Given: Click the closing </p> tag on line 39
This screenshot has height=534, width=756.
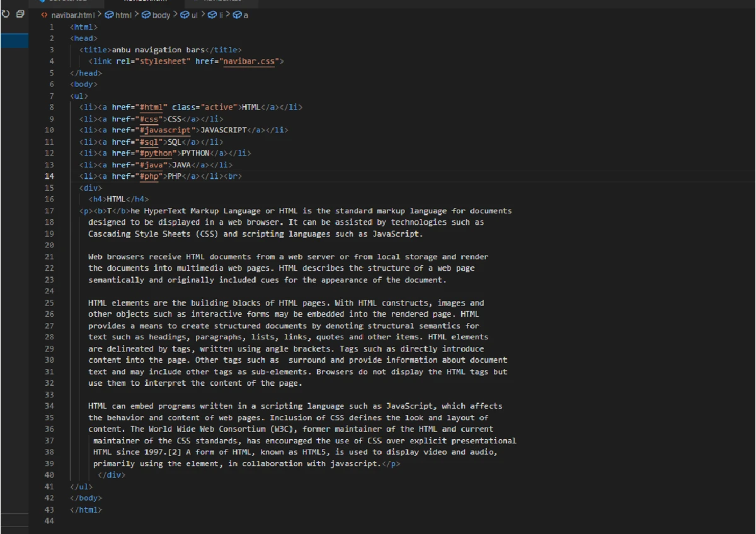Looking at the screenshot, I should click(391, 463).
